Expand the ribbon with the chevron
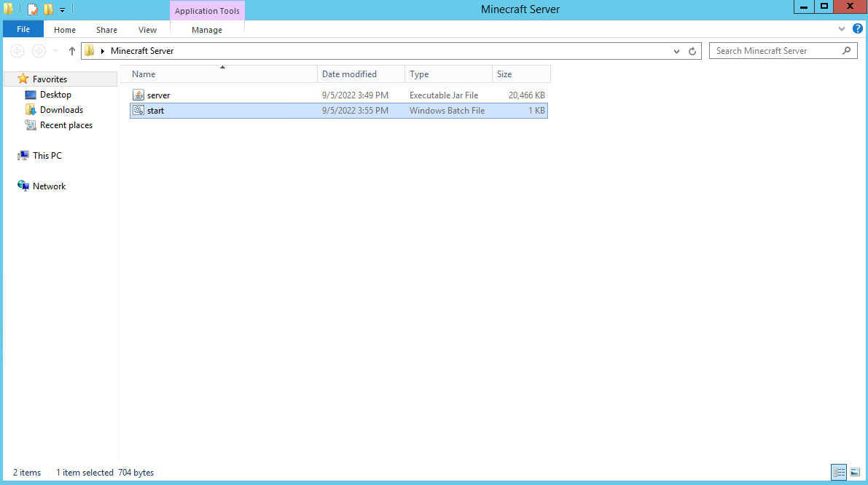Viewport: 868px width, 485px height. point(842,28)
